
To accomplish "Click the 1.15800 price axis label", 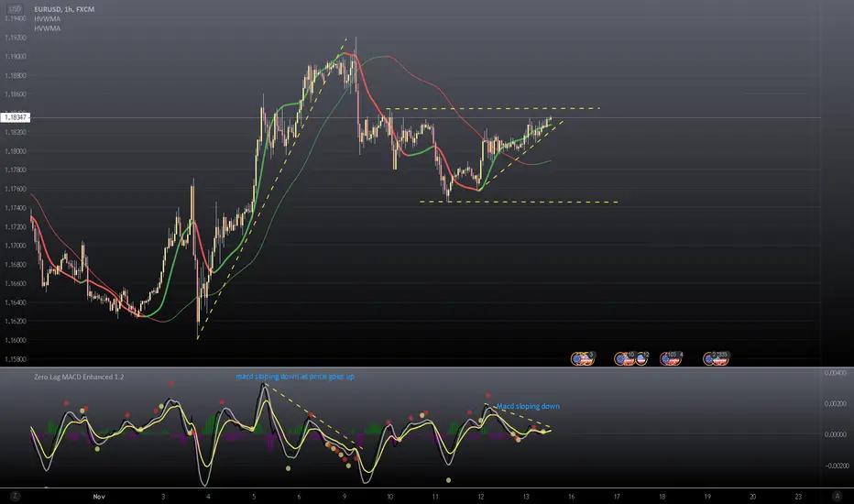I will (16, 359).
